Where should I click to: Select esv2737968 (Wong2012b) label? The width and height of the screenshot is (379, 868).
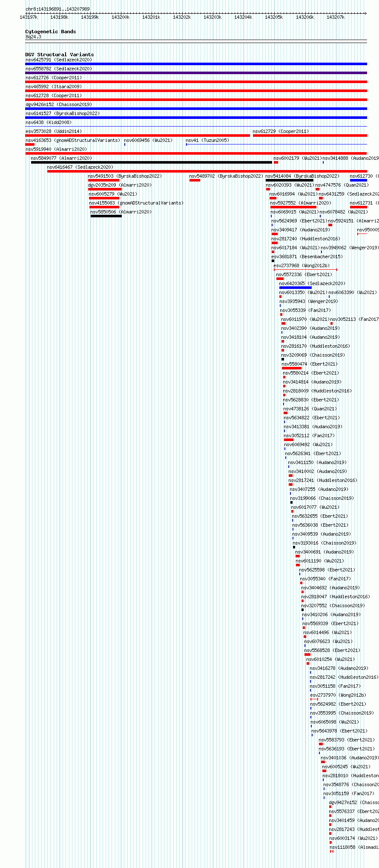(301, 265)
